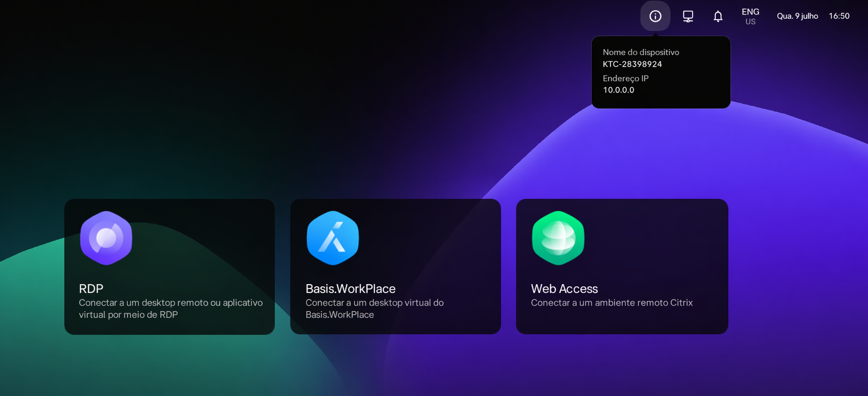Switch the ENG US keyboard layout
Viewport: 868px width, 396px height.
point(750,16)
